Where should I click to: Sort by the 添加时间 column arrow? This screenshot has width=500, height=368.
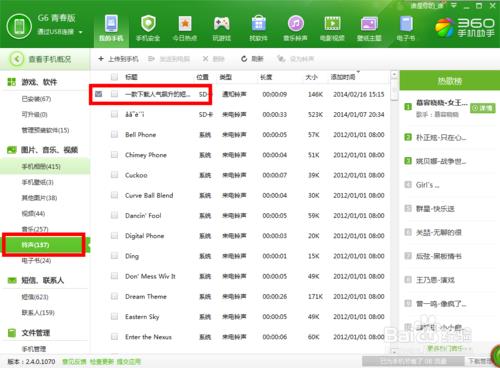point(358,71)
